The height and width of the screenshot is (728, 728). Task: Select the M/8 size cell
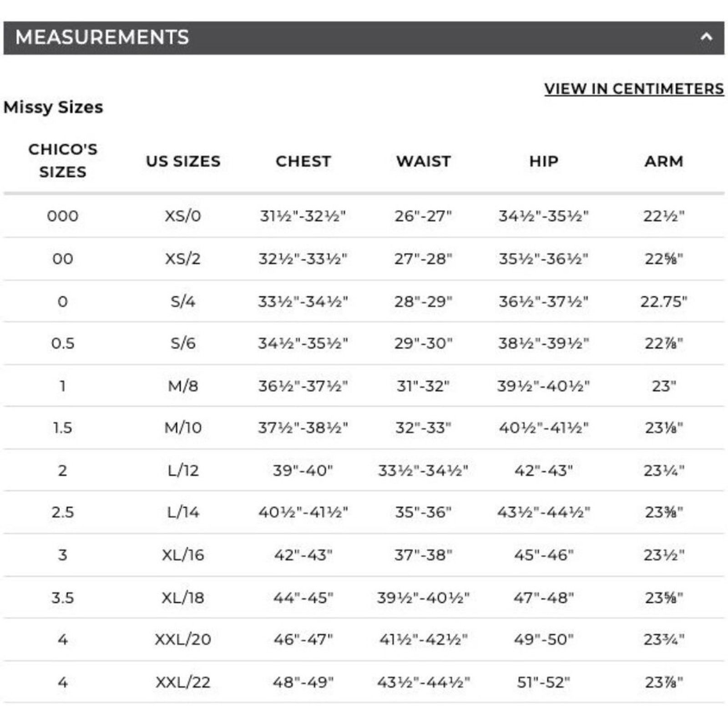(x=183, y=386)
